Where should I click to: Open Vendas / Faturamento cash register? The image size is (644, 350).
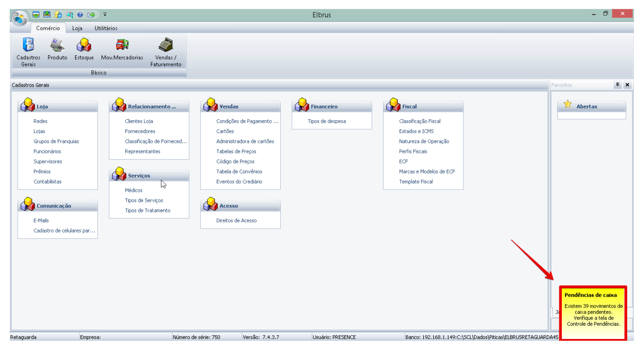coord(166,52)
